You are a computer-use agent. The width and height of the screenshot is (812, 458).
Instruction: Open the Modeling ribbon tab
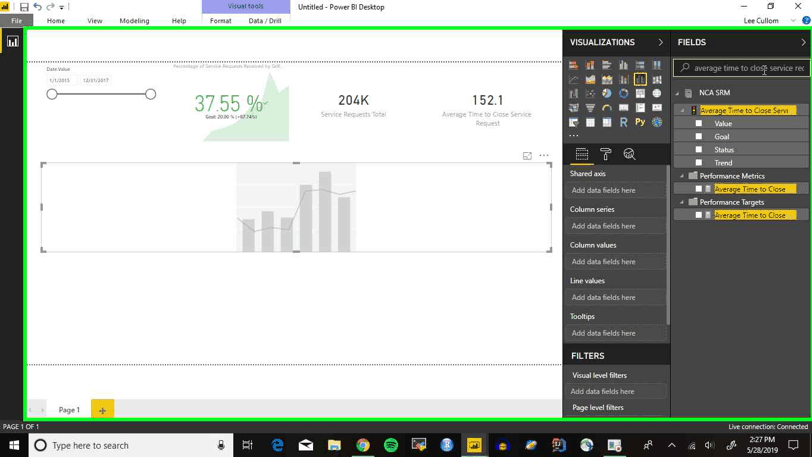point(134,21)
